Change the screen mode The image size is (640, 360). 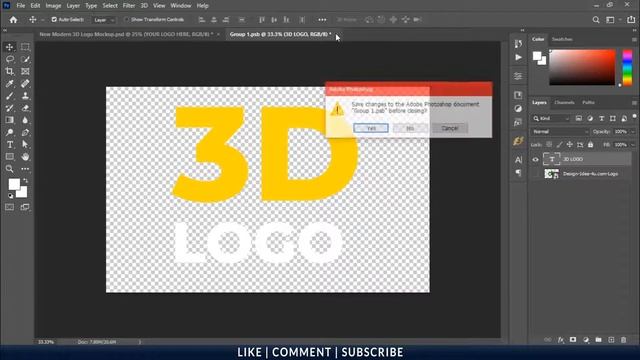pos(25,207)
